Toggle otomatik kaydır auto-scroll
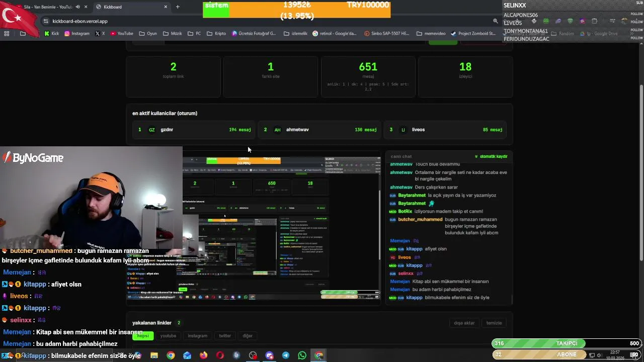This screenshot has width=644, height=362. pos(491,156)
